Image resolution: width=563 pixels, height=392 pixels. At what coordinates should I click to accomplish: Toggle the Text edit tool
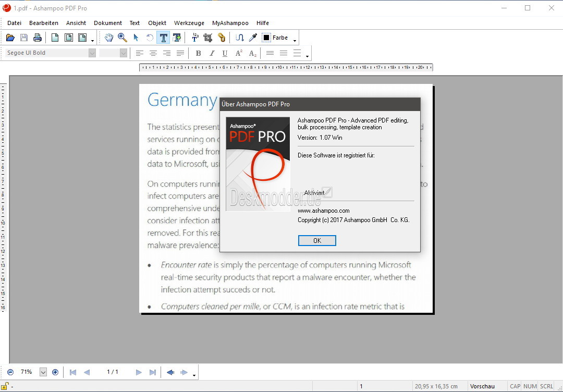pyautogui.click(x=163, y=38)
